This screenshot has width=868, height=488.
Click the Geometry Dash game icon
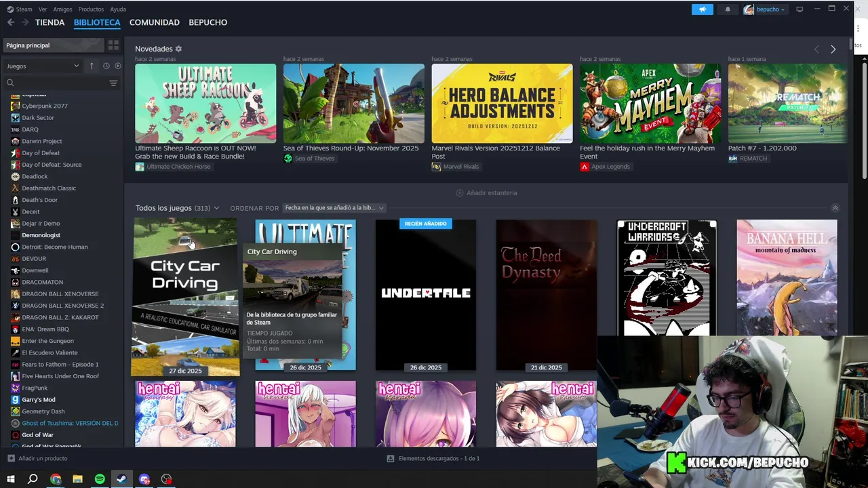(x=16, y=411)
